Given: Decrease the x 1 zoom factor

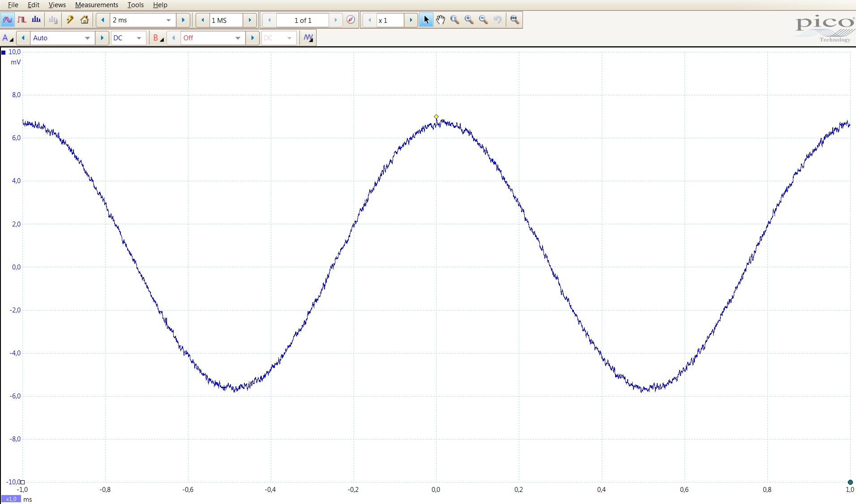Looking at the screenshot, I should pyautogui.click(x=370, y=20).
